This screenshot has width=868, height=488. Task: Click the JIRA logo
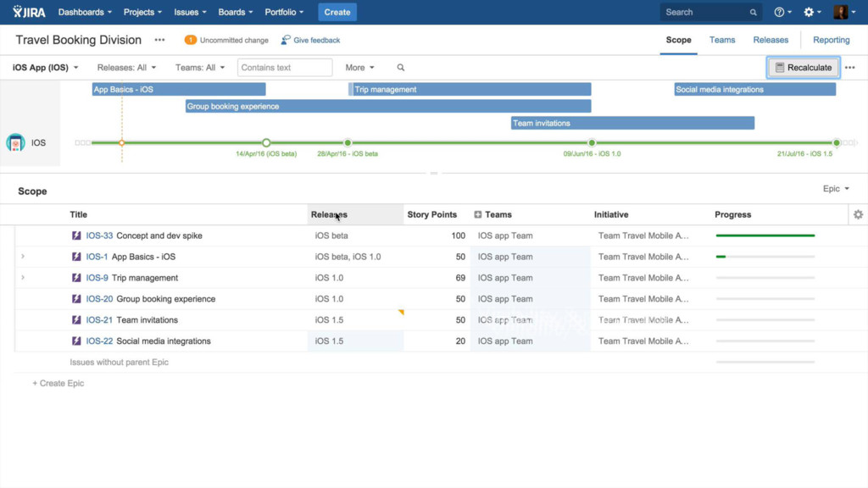(29, 12)
